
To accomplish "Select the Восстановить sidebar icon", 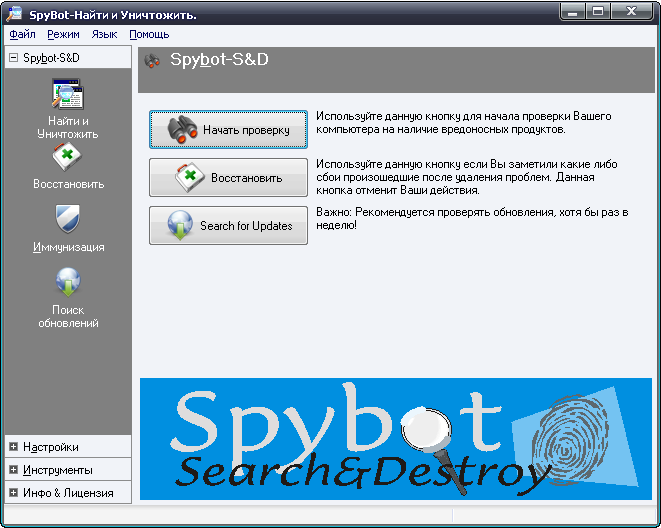I will 67,158.
